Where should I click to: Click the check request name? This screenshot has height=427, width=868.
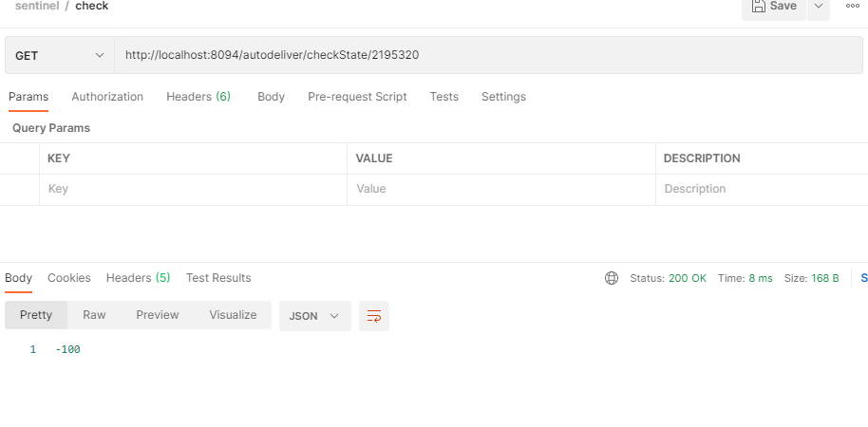pyautogui.click(x=92, y=6)
